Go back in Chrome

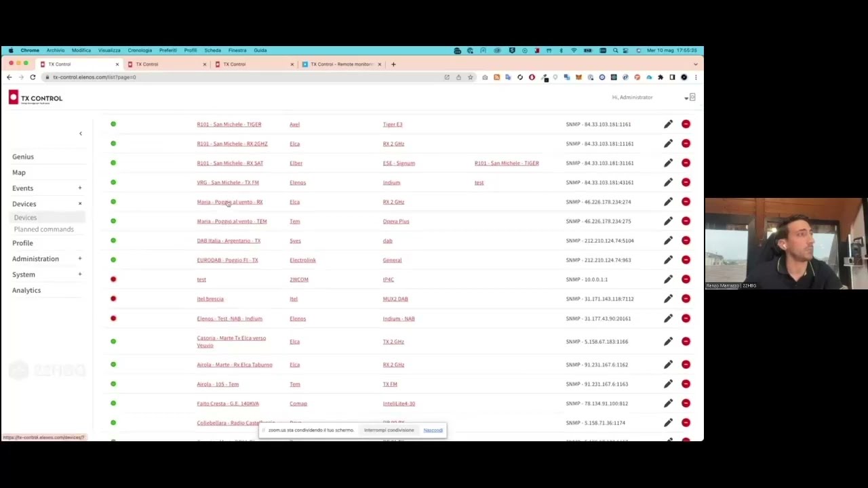(9, 77)
